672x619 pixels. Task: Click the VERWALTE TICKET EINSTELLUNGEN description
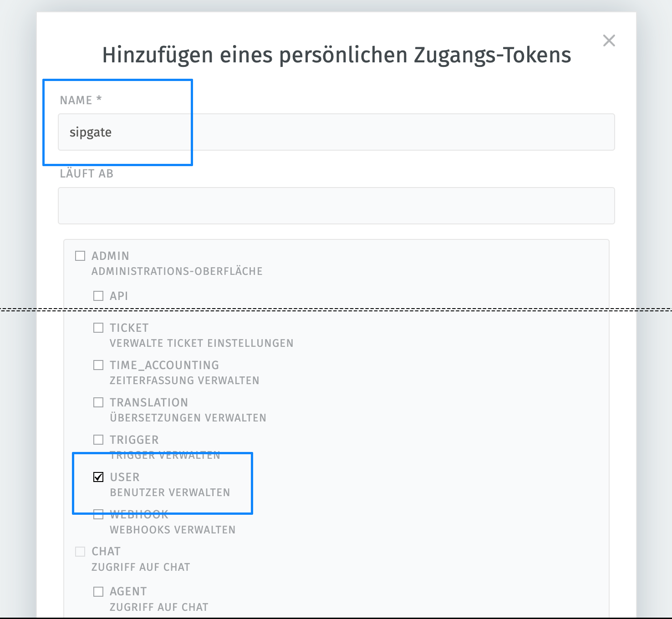(201, 343)
